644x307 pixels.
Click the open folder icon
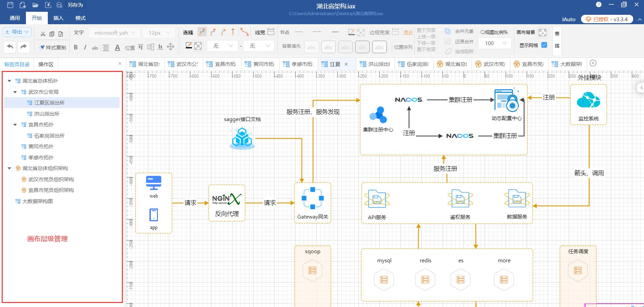(x=35, y=5)
